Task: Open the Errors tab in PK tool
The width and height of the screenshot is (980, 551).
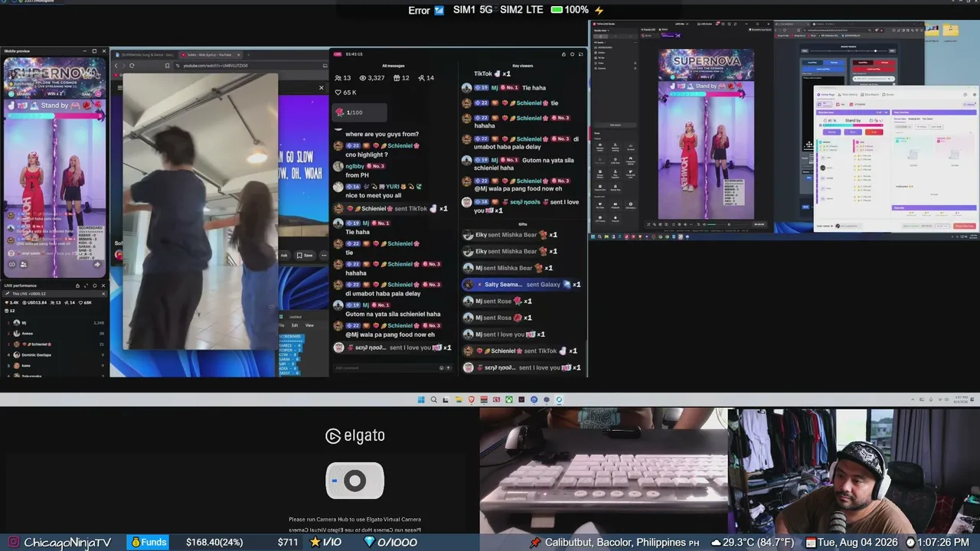Action: [889, 94]
